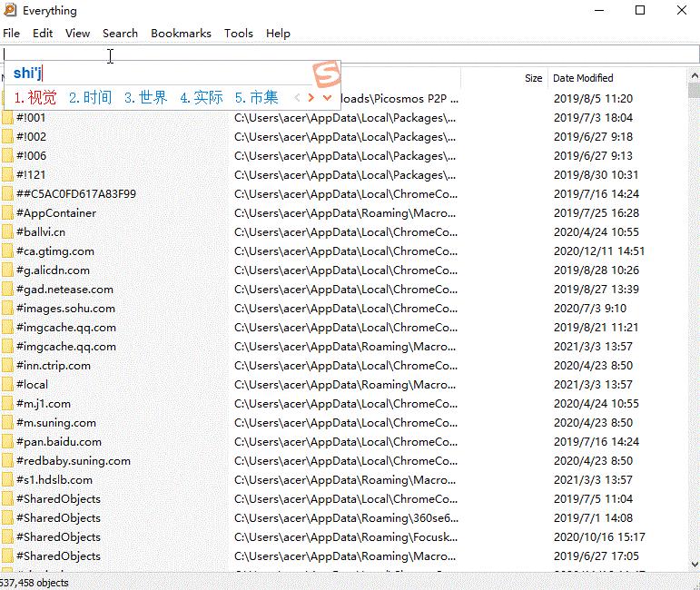
Task: Select the #local folder icon
Action: pyautogui.click(x=7, y=385)
